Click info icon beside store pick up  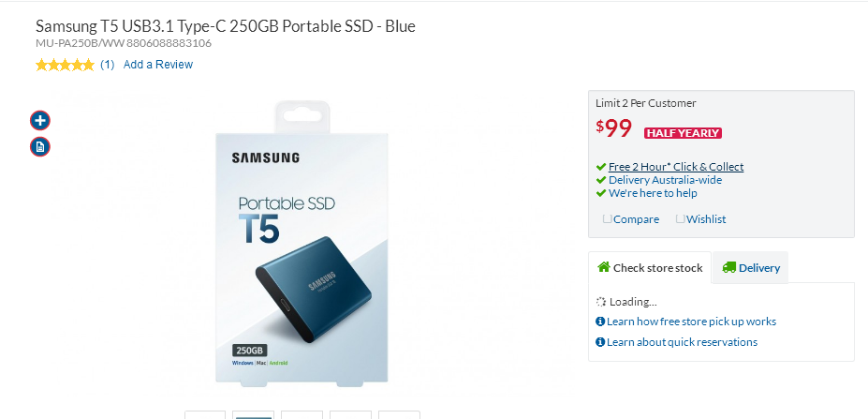pyautogui.click(x=600, y=322)
